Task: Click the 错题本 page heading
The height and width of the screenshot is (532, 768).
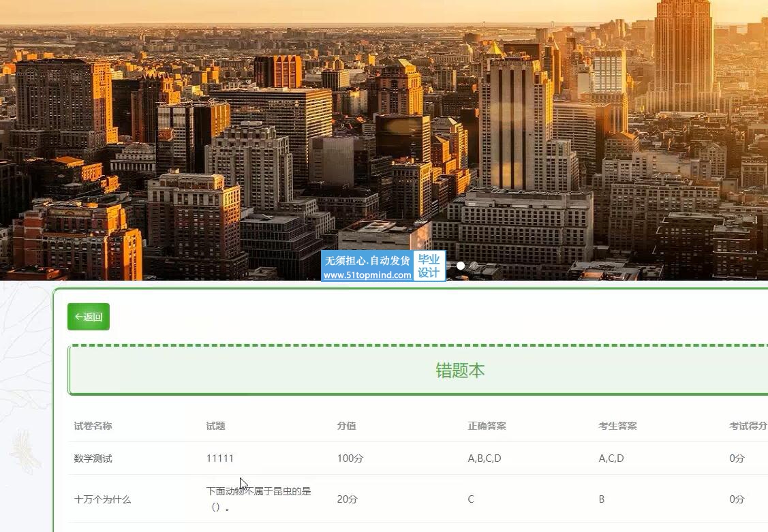Action: [460, 371]
